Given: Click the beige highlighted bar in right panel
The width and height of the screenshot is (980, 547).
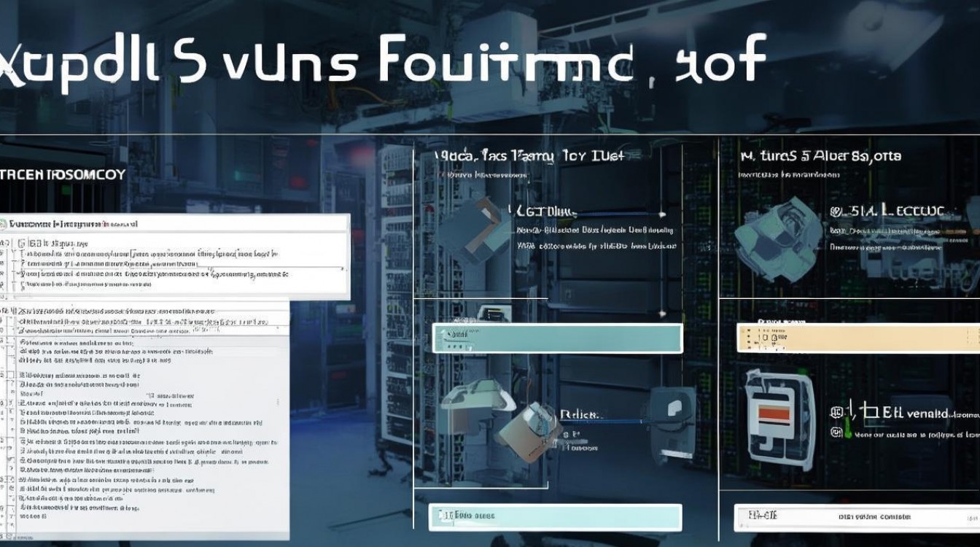Looking at the screenshot, I should click(x=857, y=338).
